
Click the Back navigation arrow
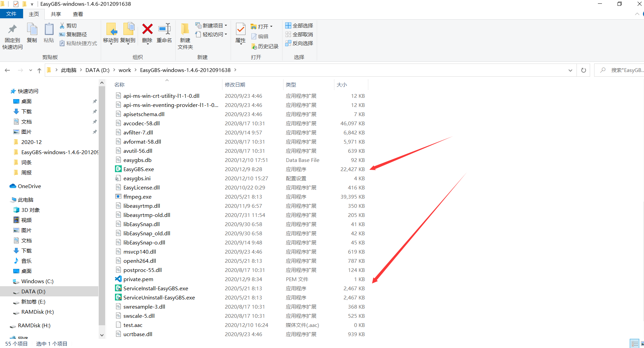[7, 70]
